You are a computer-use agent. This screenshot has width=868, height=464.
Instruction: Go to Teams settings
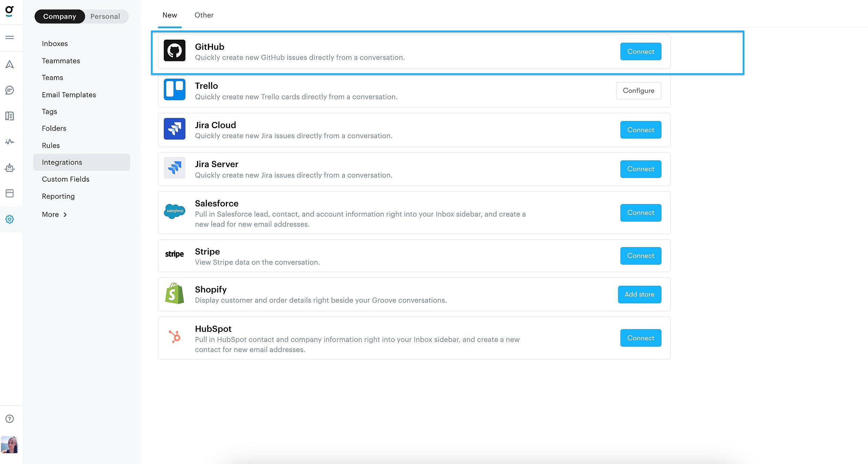point(53,78)
